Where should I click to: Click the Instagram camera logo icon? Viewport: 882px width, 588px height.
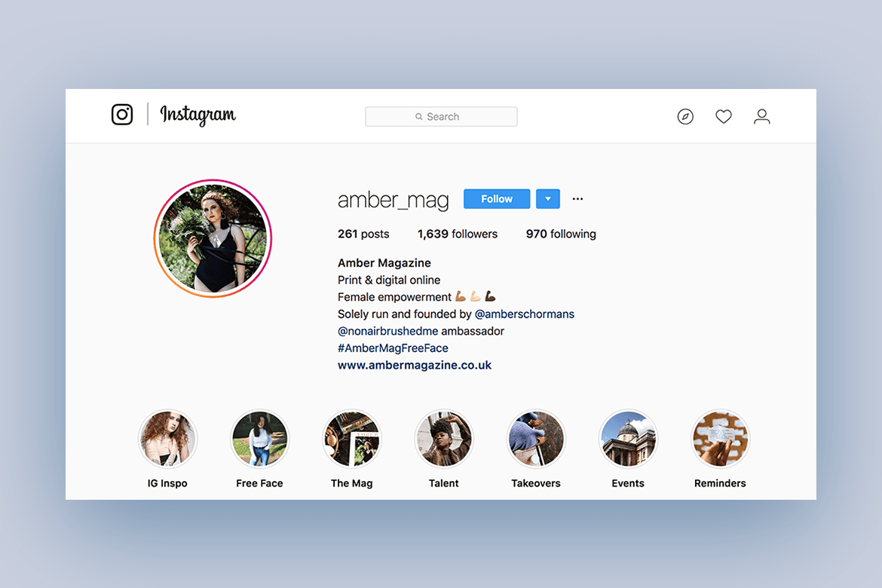[122, 115]
